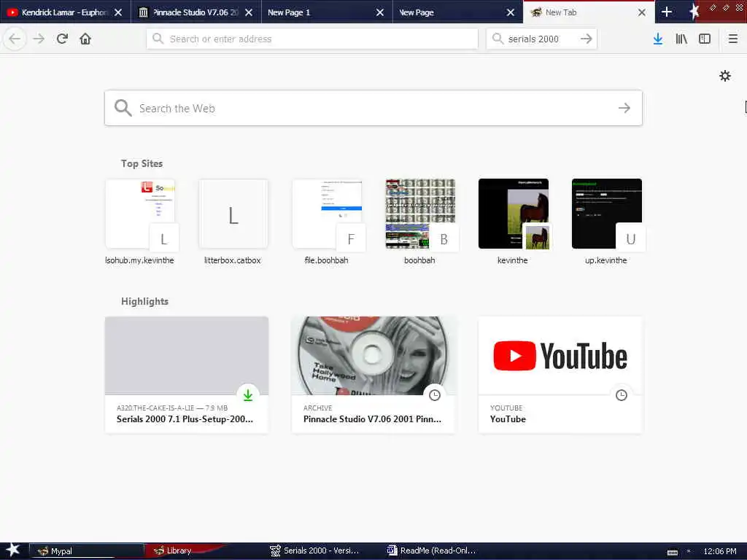Click the large Search the Web magnifier

(x=123, y=108)
